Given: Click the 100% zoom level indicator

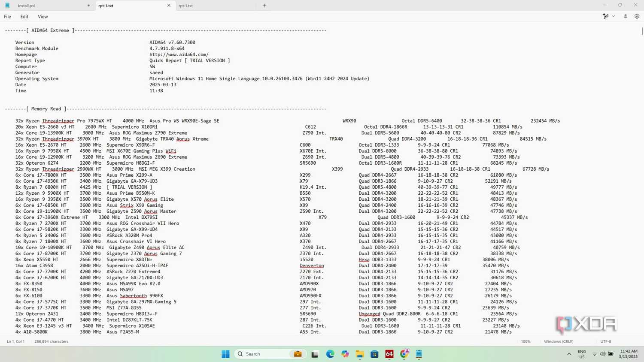Looking at the screenshot, I should 526,341.
